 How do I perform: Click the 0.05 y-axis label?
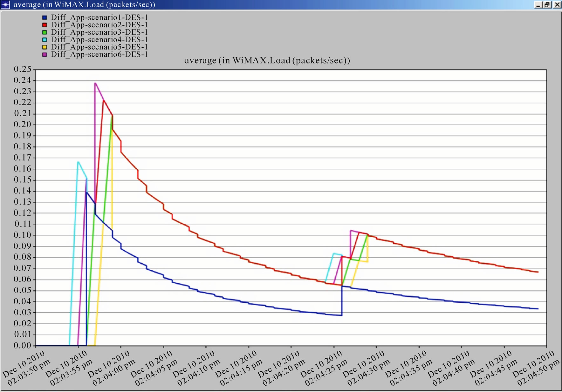coord(23,290)
